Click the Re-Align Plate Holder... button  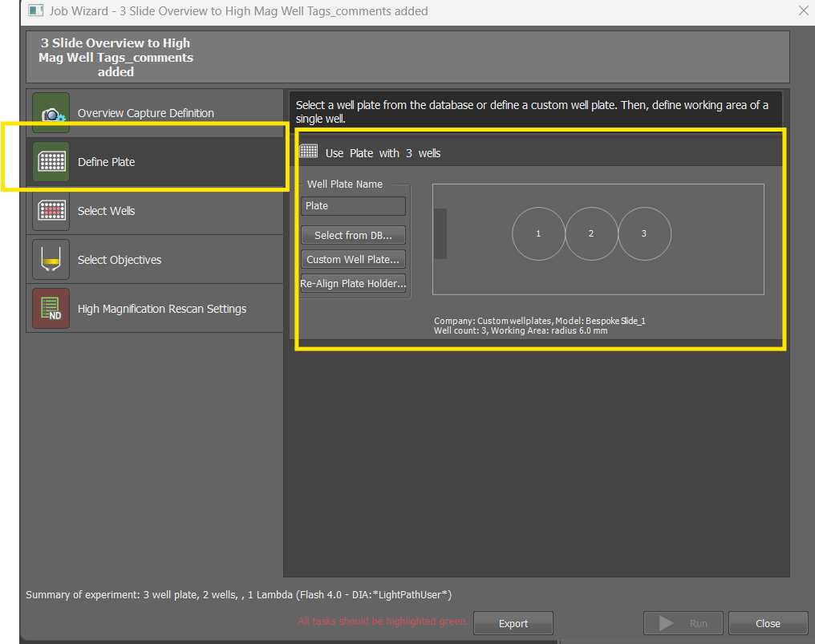(x=353, y=283)
